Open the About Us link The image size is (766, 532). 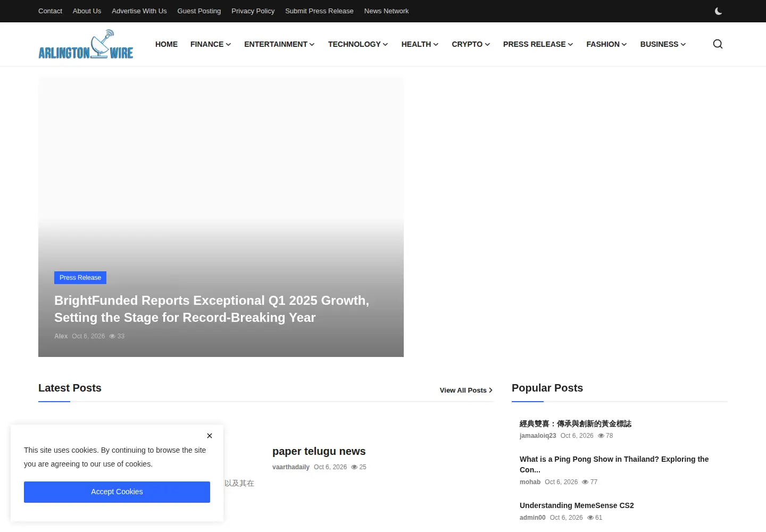[87, 11]
